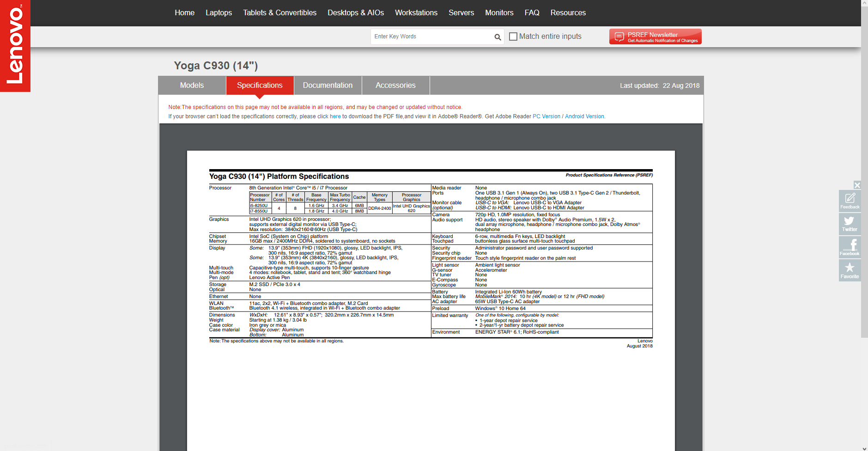Click the 'Ambient light sensor' text
The height and width of the screenshot is (451, 868).
498,265
